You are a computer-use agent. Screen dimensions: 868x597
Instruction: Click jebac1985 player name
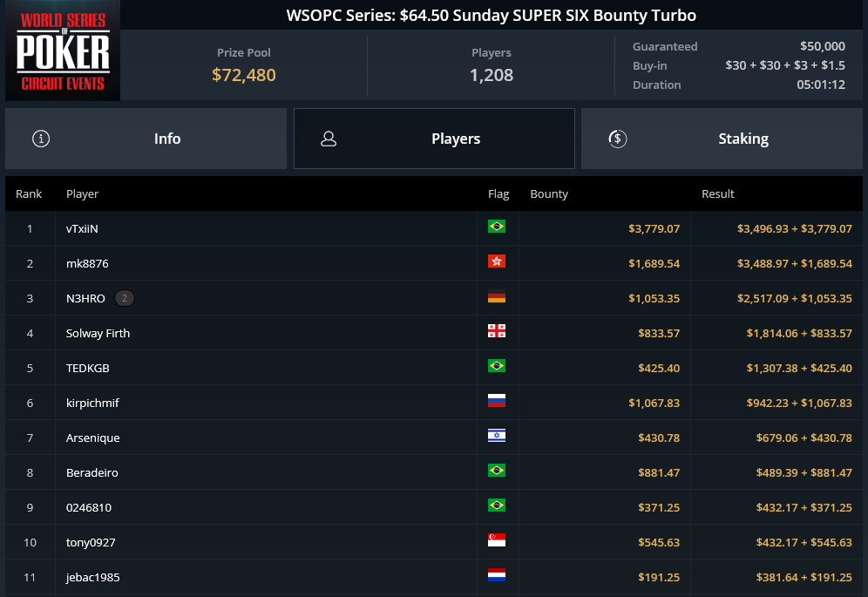(x=93, y=577)
